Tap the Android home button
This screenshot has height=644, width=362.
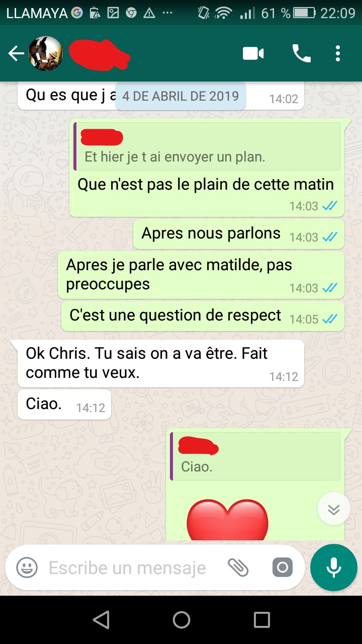coord(182,620)
